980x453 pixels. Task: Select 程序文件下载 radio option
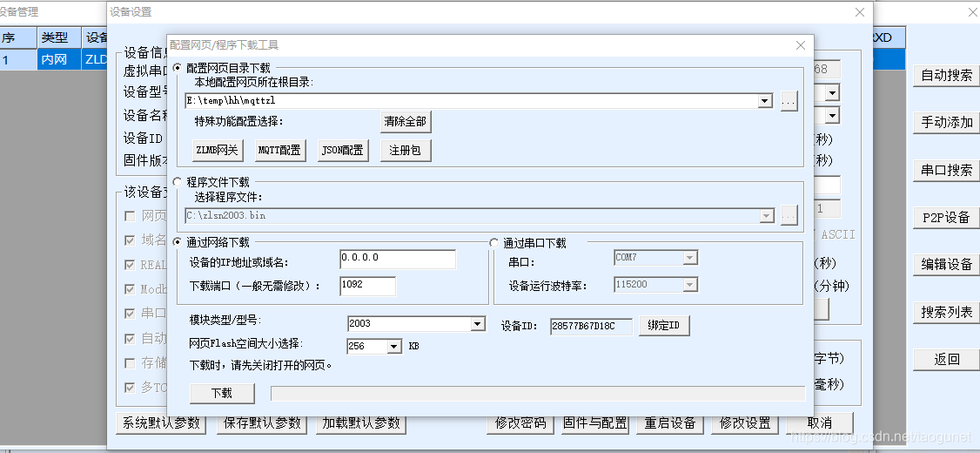point(178,182)
